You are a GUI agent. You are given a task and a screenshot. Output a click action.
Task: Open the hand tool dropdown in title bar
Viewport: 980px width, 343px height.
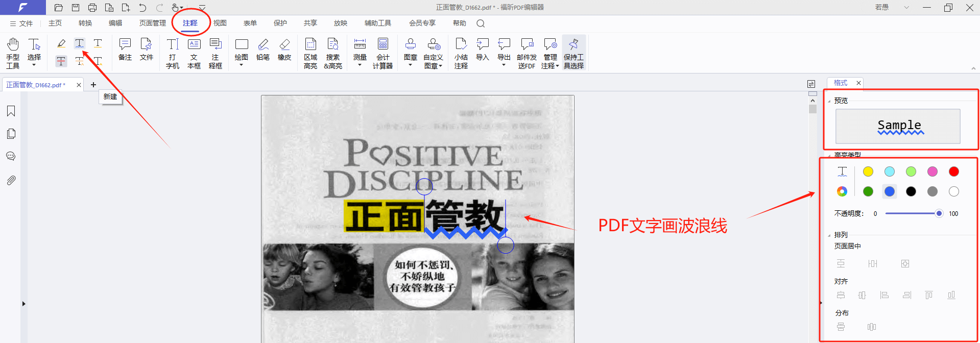pyautogui.click(x=182, y=8)
